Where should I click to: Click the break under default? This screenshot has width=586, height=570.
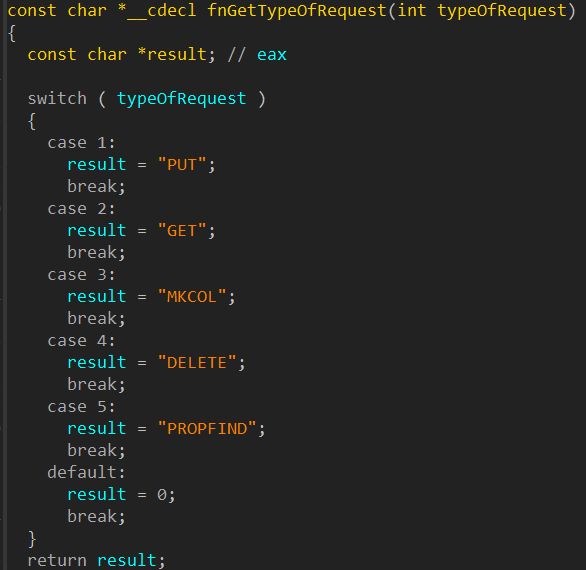(x=96, y=517)
